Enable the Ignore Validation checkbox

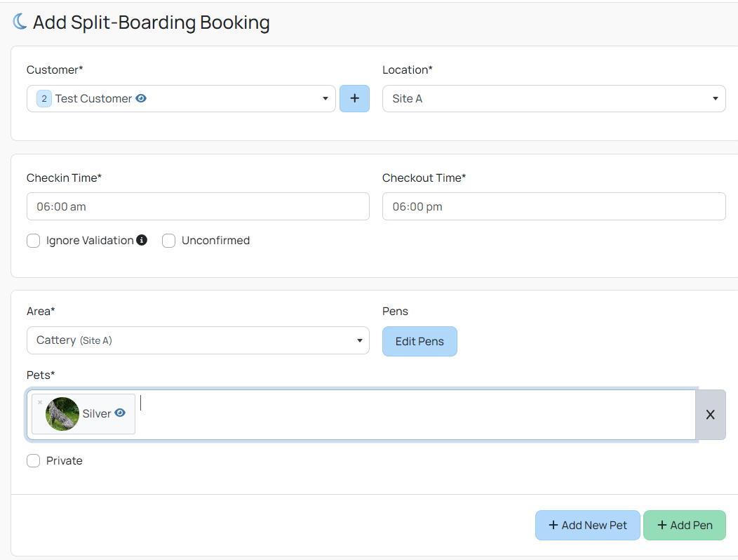pos(33,240)
